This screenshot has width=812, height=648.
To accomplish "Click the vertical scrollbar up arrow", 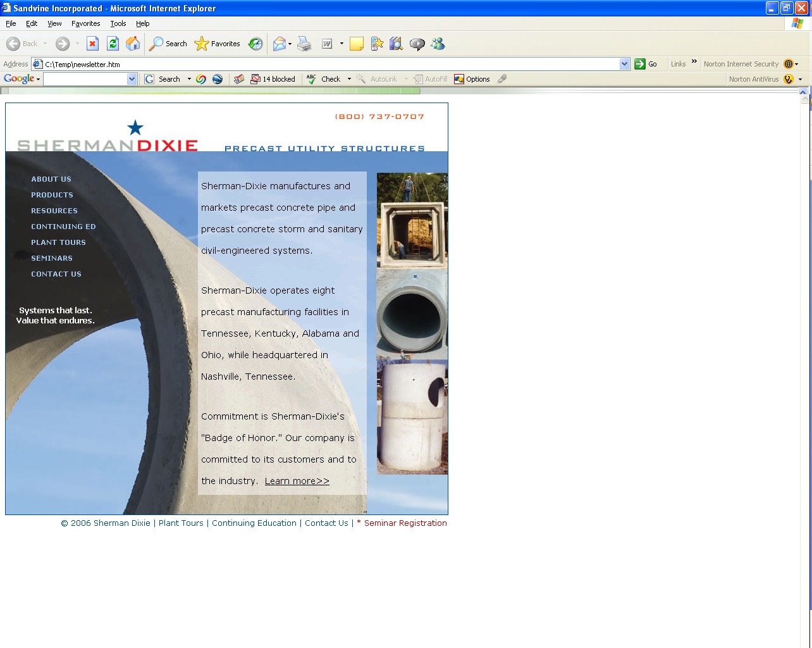I will 805,94.
